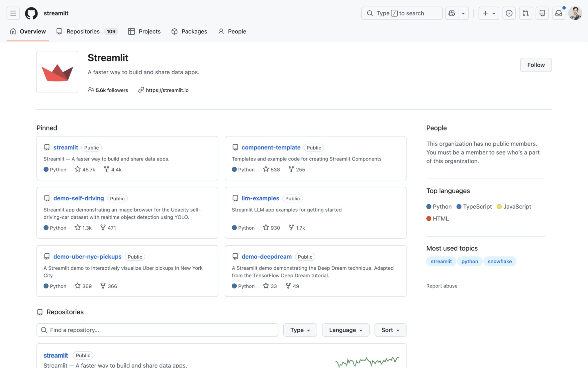Expand the Sort dropdown
The height and width of the screenshot is (368, 588).
[x=390, y=330]
